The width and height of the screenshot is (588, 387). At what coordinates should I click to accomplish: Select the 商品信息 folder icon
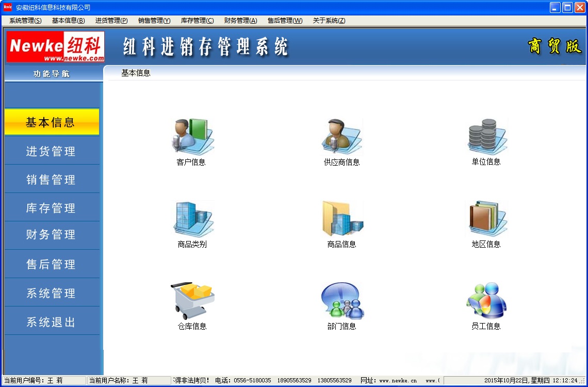[341, 219]
